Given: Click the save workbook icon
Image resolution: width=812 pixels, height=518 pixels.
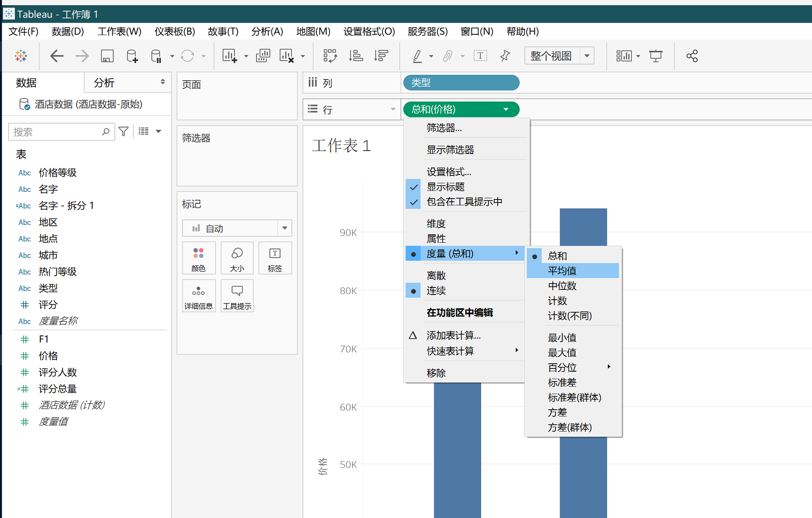Looking at the screenshot, I should pyautogui.click(x=107, y=56).
